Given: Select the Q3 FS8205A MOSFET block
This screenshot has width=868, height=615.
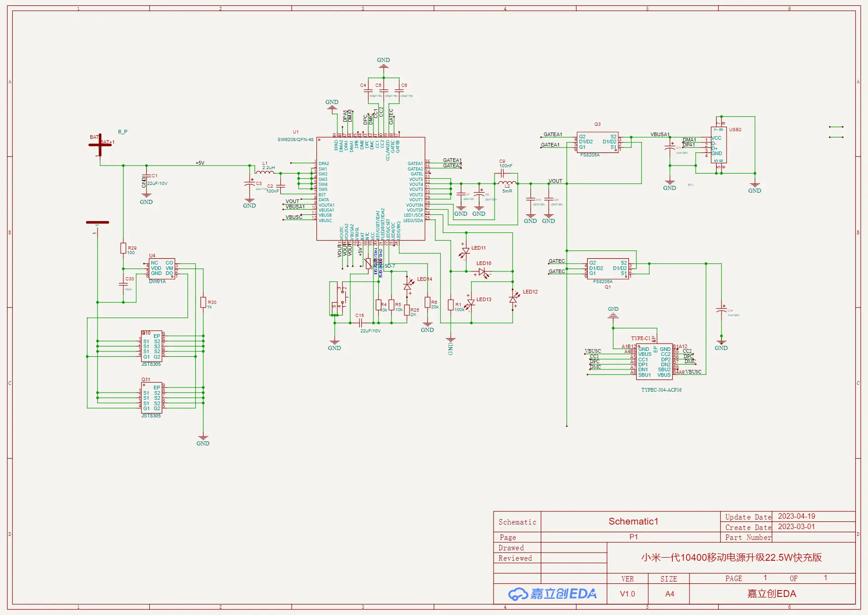Looking at the screenshot, I should [x=597, y=142].
